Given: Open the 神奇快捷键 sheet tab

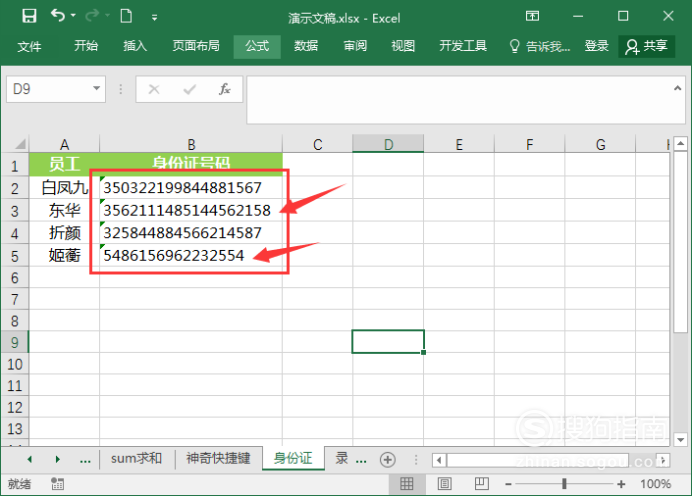Looking at the screenshot, I should pos(218,458).
